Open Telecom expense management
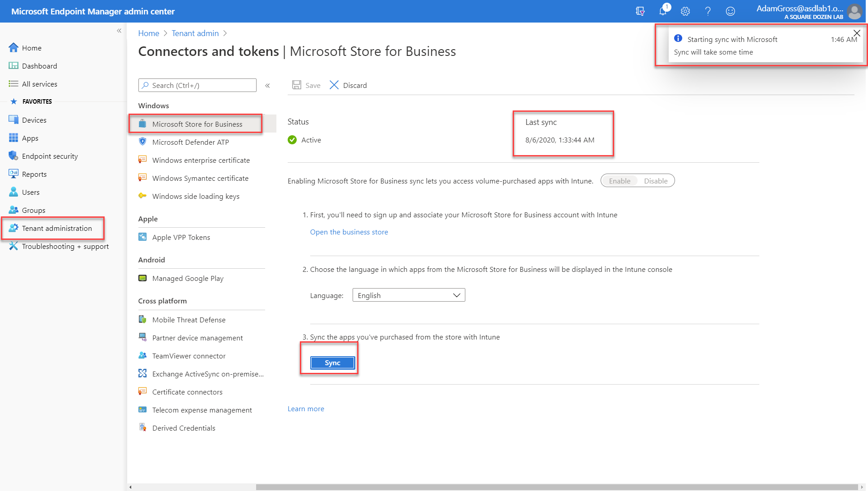The image size is (868, 491). point(202,410)
